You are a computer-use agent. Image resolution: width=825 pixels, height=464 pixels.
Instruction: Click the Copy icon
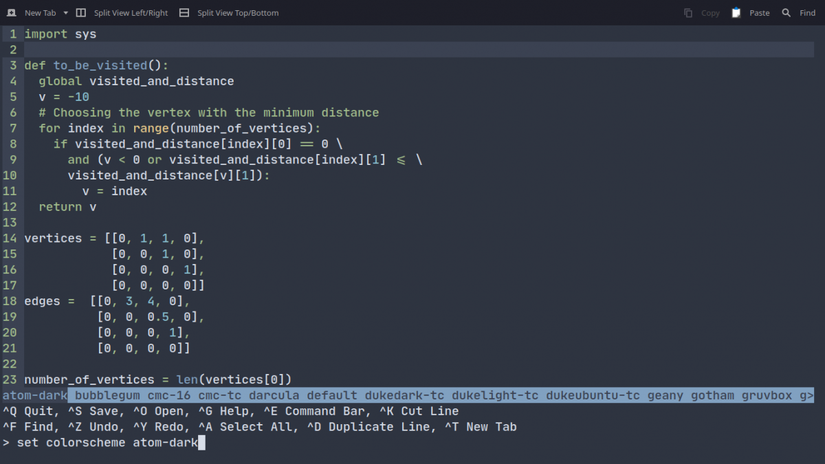point(688,13)
